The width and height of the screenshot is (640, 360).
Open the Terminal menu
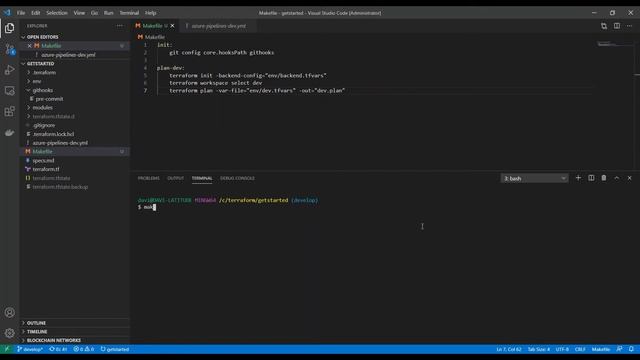coord(129,13)
